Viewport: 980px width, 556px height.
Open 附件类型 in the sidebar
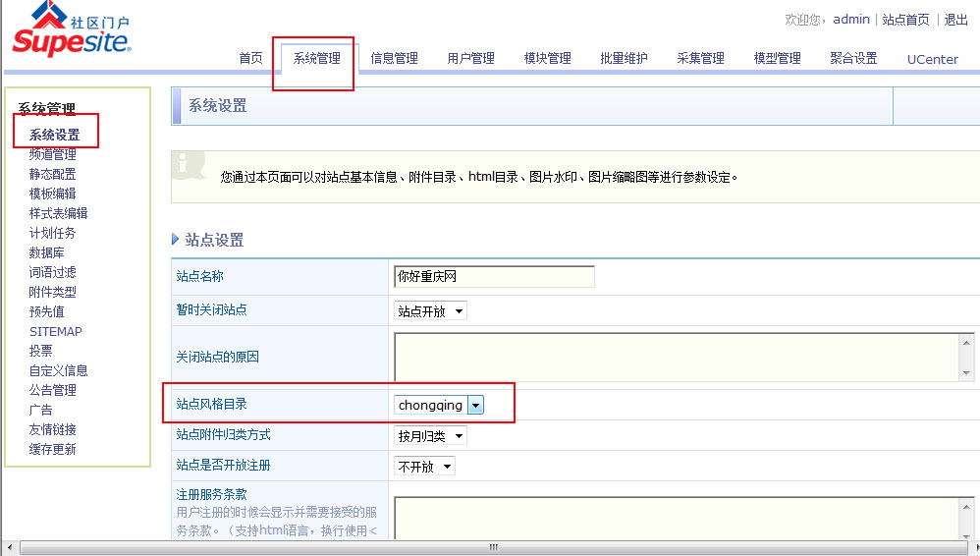point(52,292)
